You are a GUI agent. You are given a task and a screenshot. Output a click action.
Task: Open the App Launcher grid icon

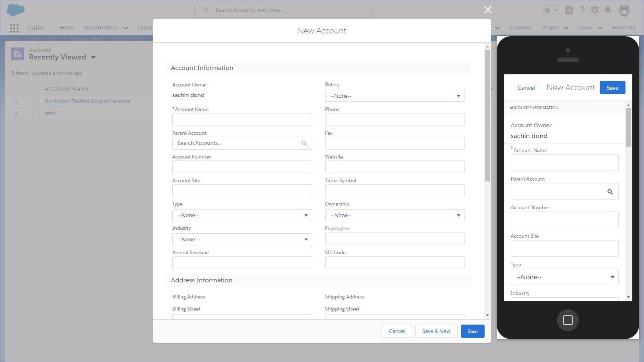(14, 28)
